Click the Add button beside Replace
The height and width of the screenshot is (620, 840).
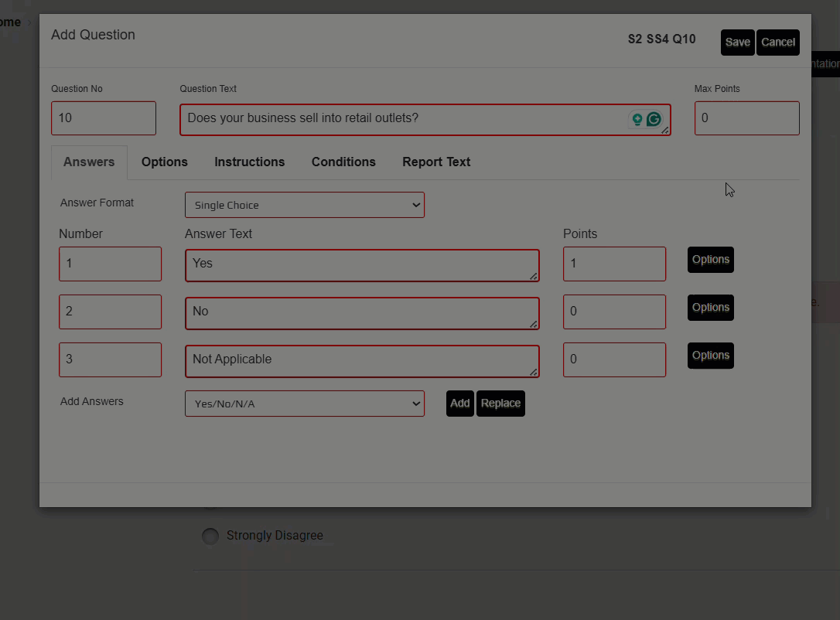coord(459,404)
